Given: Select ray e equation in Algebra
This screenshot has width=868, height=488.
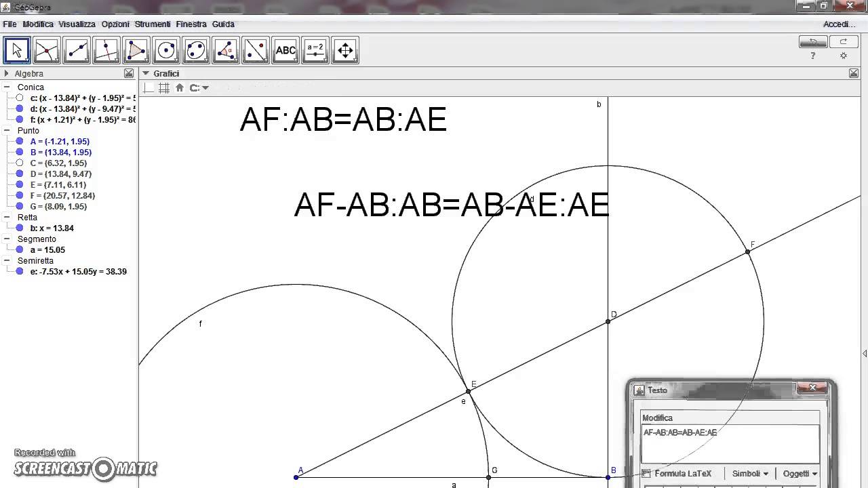Looking at the screenshot, I should coord(79,271).
